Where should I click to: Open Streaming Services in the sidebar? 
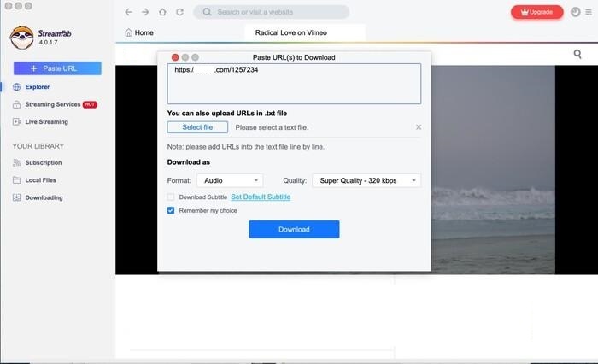(55, 104)
